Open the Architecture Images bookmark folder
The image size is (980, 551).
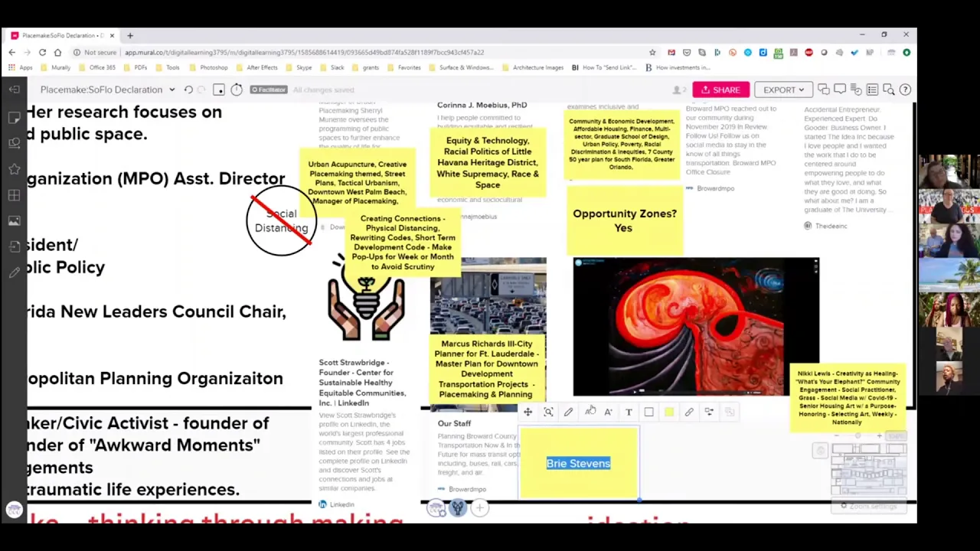[533, 67]
